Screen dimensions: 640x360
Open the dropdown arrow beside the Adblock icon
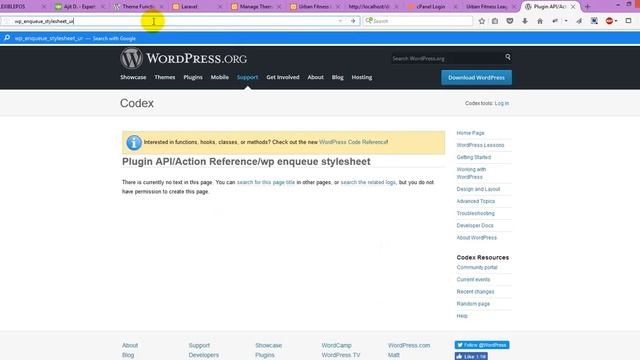[x=616, y=21]
